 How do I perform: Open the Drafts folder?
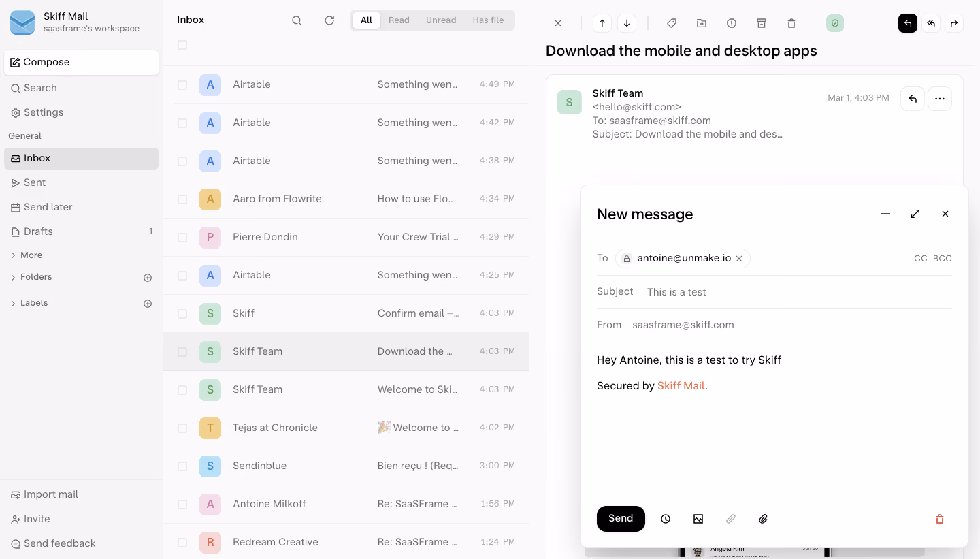pos(81,231)
